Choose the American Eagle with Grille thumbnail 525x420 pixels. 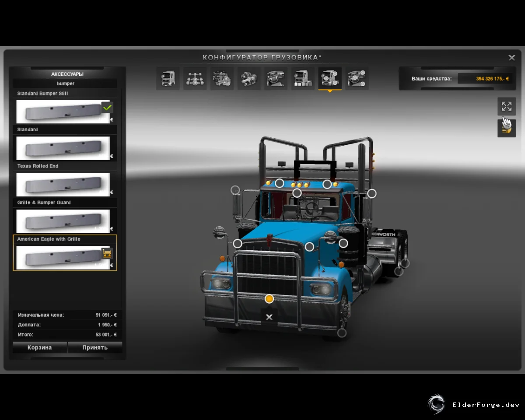pyautogui.click(x=63, y=258)
